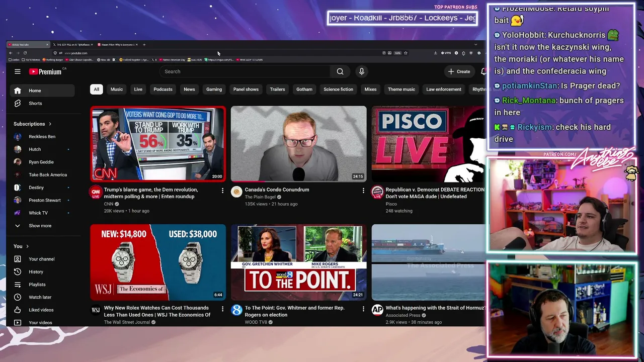Open Canada's Condo Conundrum video title
The width and height of the screenshot is (644, 362).
coord(277,190)
